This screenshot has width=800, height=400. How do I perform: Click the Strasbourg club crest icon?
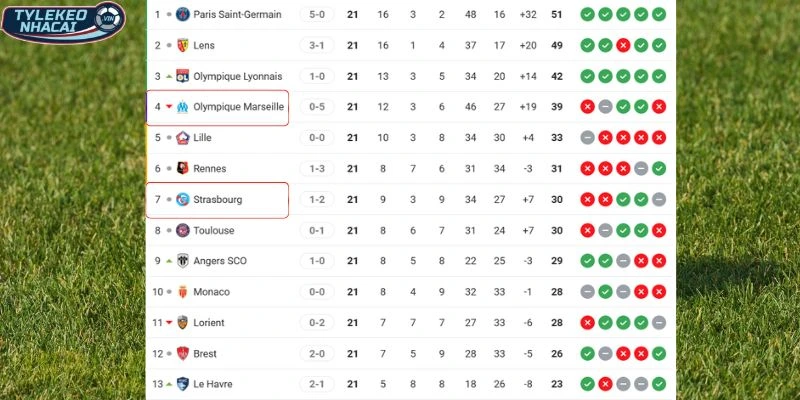(183, 200)
